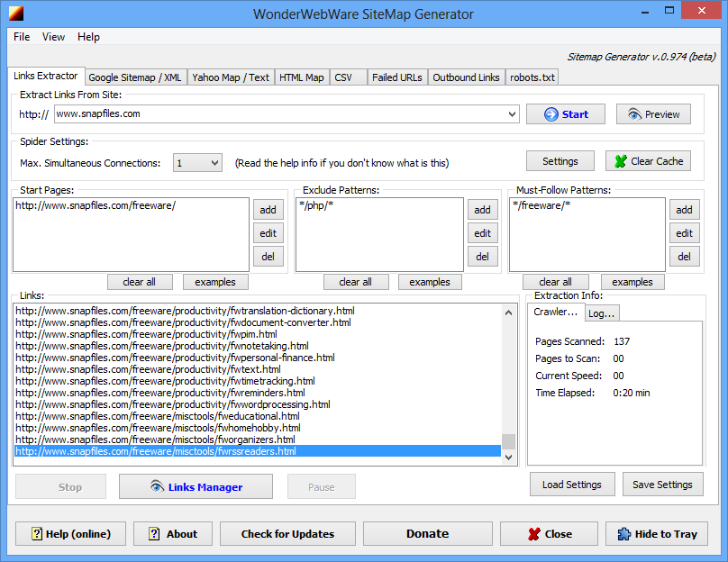Image resolution: width=728 pixels, height=562 pixels.
Task: Click Links list scrollbar down arrow
Action: [x=508, y=458]
